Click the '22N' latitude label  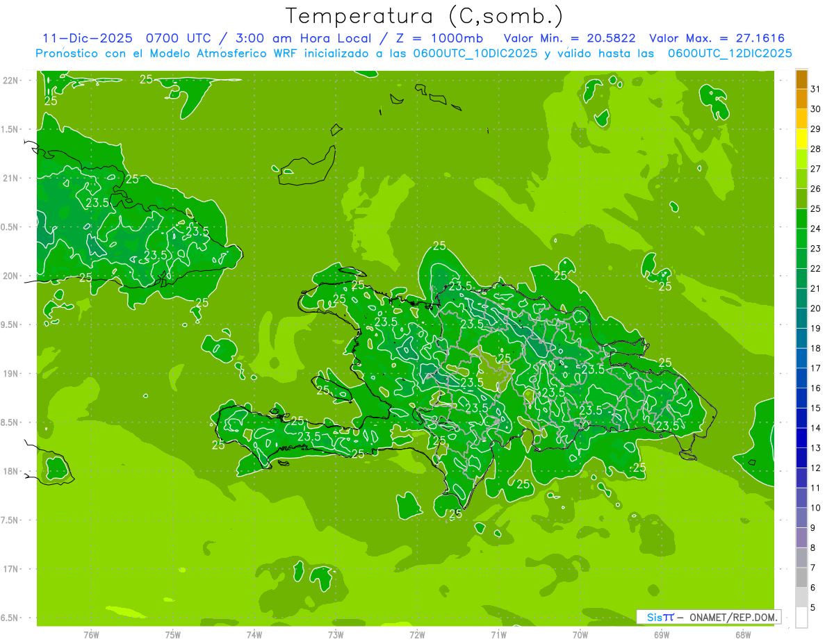coord(10,81)
